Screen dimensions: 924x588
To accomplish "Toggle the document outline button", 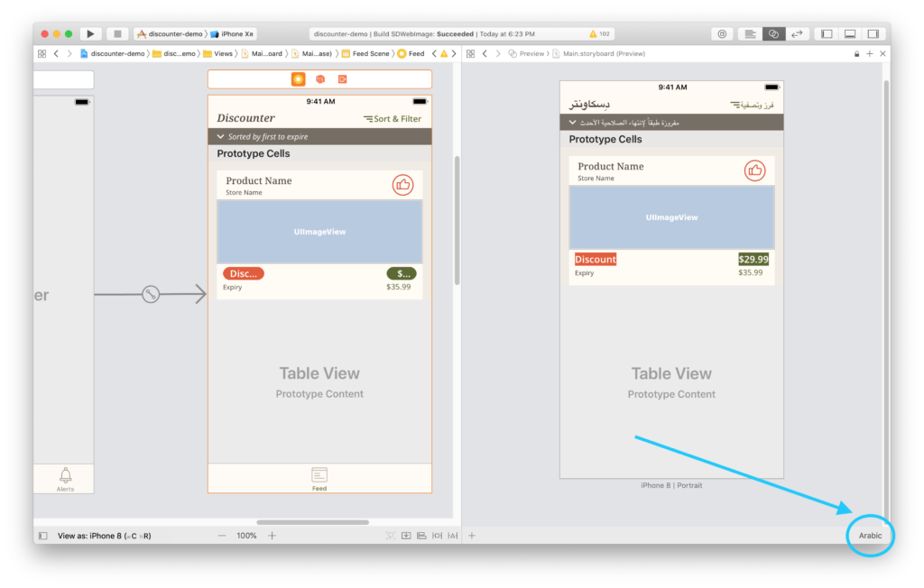I will tap(43, 536).
